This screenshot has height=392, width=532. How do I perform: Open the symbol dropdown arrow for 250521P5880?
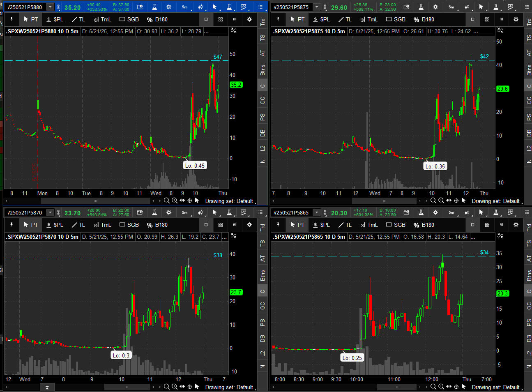pos(50,7)
